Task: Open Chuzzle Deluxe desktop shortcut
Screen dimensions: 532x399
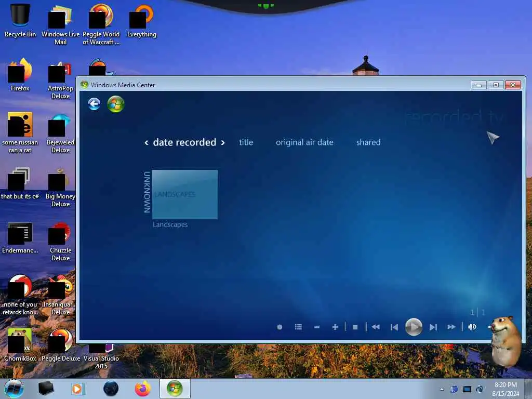Action: 60,241
